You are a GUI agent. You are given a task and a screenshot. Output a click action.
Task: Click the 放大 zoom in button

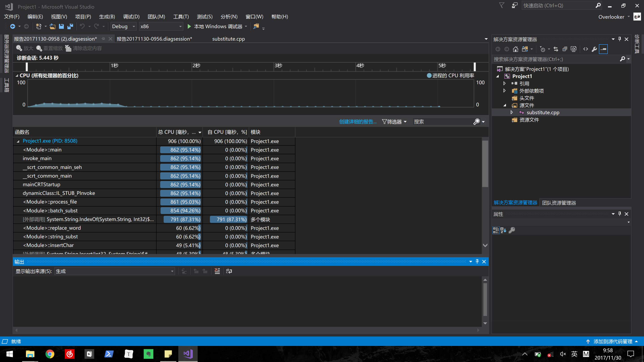(x=25, y=48)
